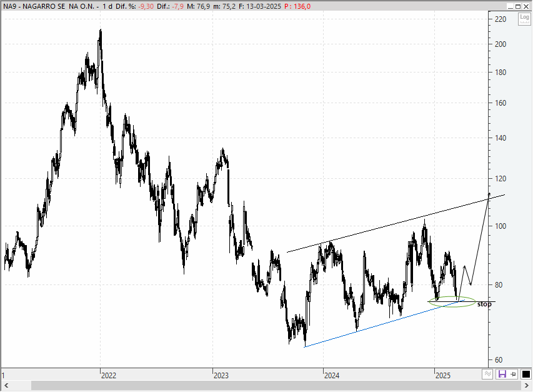Click the 'Dif. %: -9,30' value
Image resolution: width=533 pixels, height=392 pixels.
tap(134, 6)
